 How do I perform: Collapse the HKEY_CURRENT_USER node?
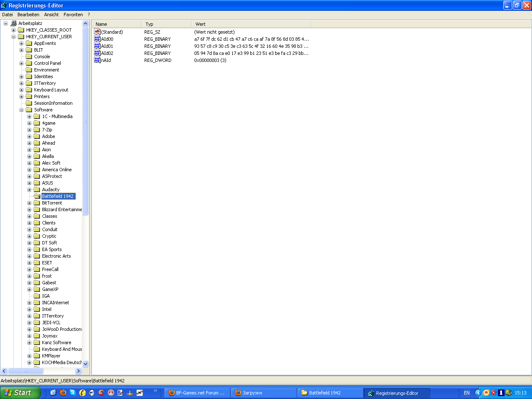[x=13, y=37]
